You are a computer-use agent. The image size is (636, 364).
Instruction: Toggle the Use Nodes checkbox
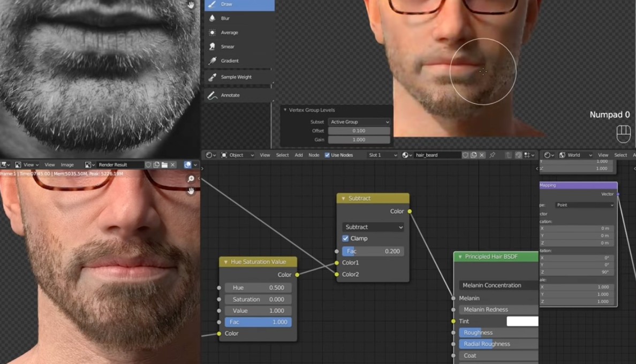pyautogui.click(x=327, y=155)
